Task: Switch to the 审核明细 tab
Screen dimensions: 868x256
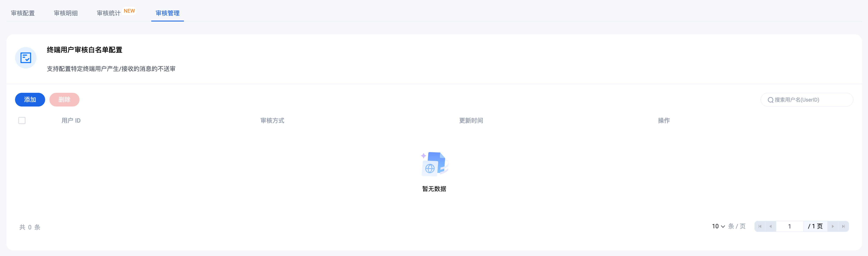Action: (66, 13)
